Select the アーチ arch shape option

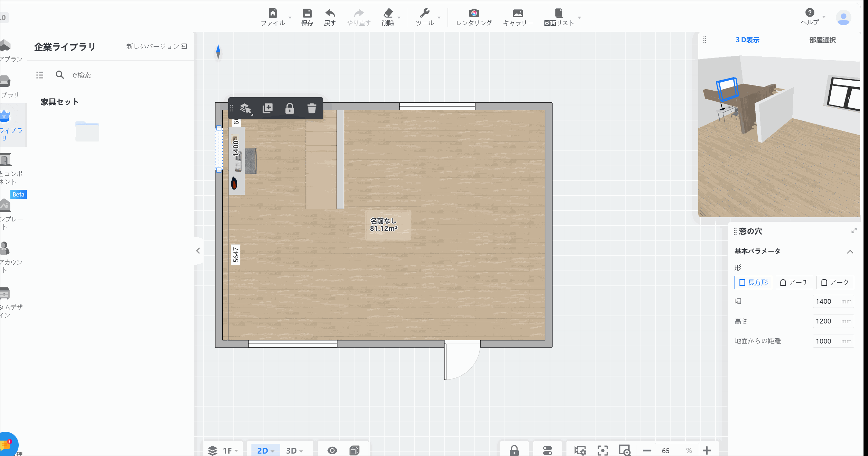[794, 282]
